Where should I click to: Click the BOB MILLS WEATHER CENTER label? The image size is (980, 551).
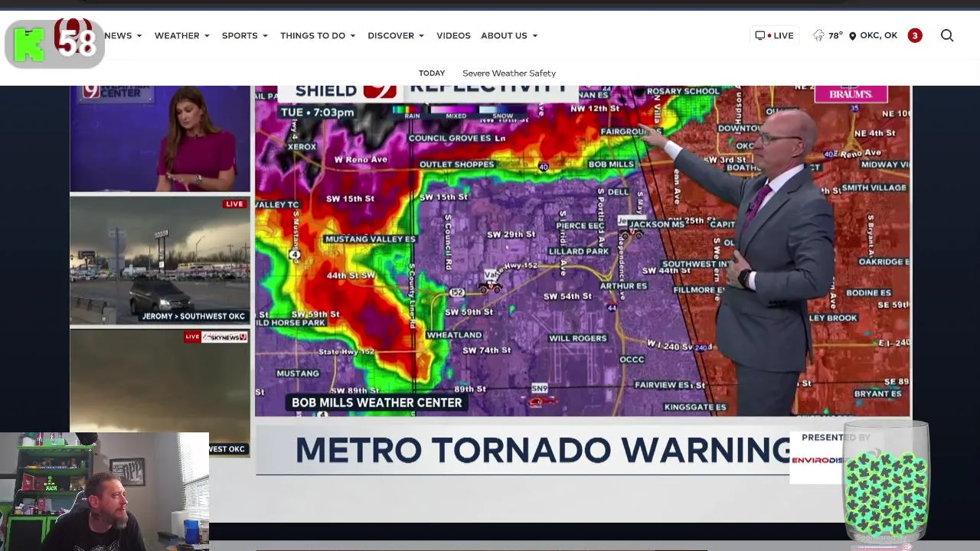[377, 403]
